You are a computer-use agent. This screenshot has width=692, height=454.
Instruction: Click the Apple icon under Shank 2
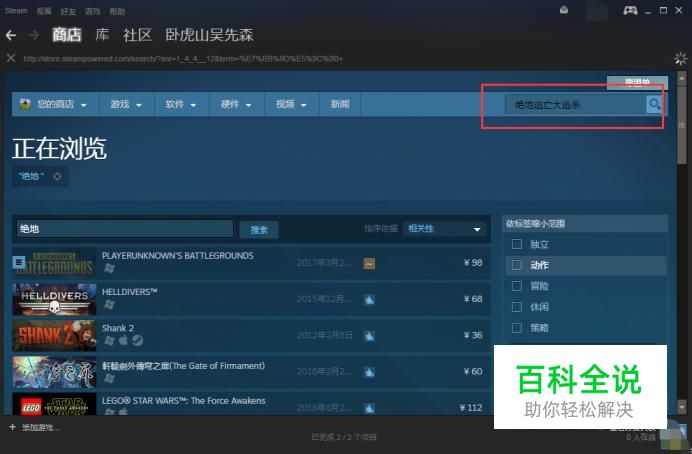(123, 340)
